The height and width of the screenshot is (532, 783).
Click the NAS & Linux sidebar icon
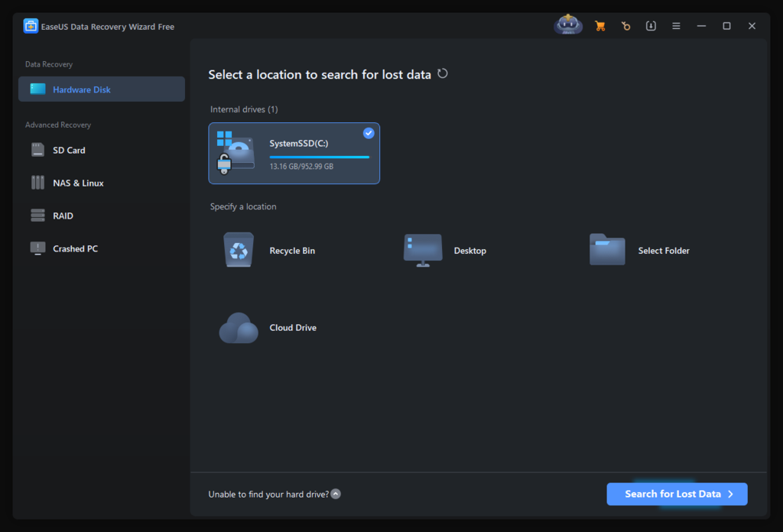point(37,183)
